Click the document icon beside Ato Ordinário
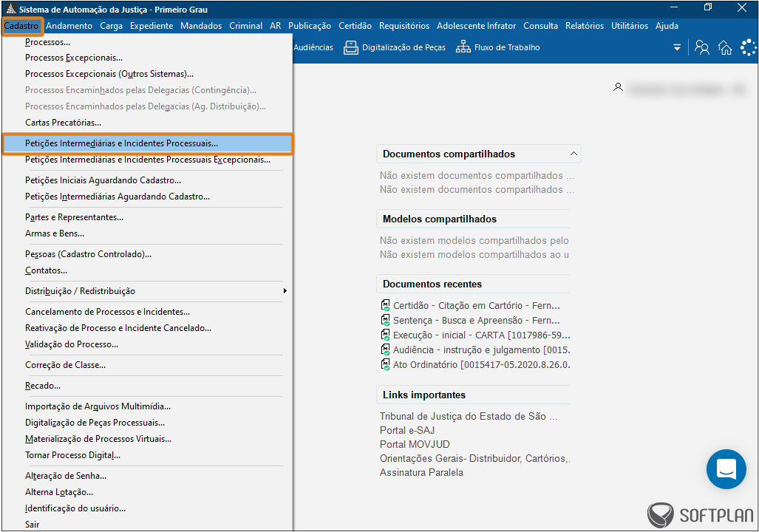The height and width of the screenshot is (532, 759). (385, 364)
